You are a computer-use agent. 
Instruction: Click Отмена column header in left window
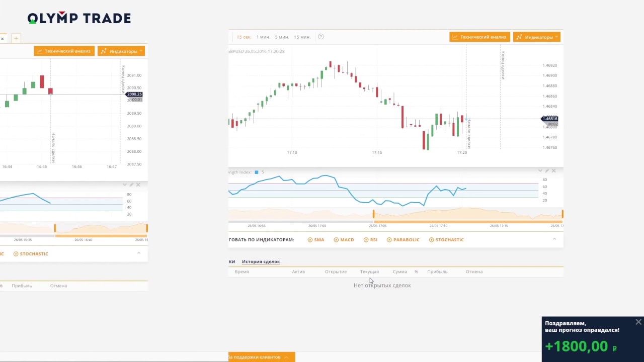58,286
